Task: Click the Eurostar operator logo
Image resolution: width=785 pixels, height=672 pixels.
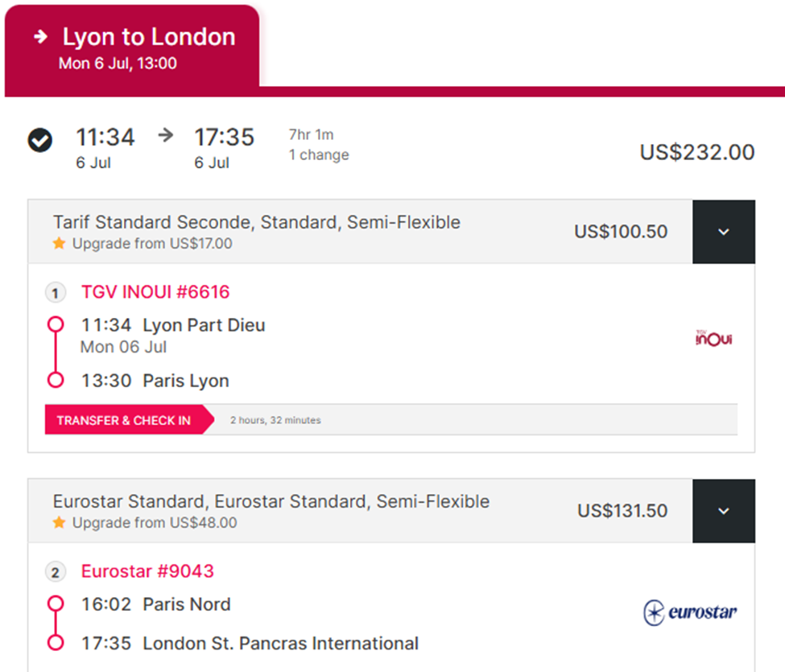Action: pos(690,612)
